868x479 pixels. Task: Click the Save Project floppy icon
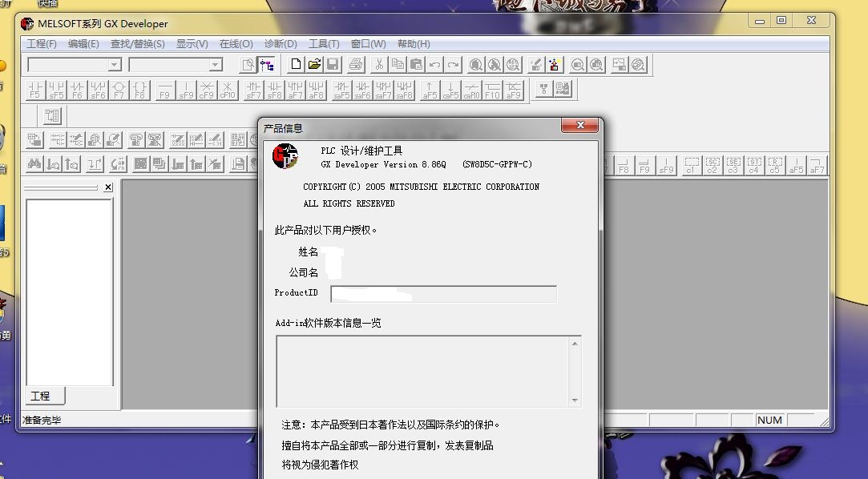click(333, 65)
